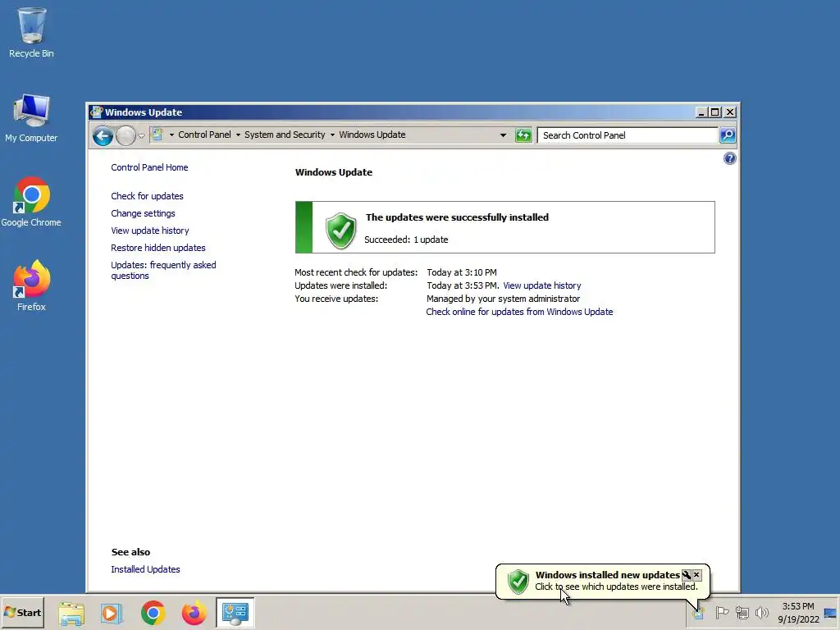
Task: Select the Firefox desktop shortcut
Action: tap(31, 286)
